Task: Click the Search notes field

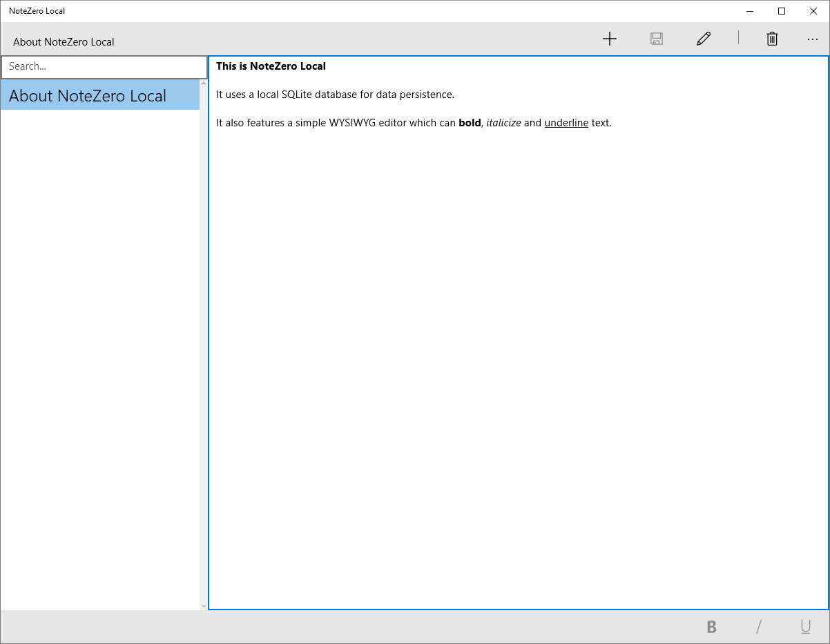Action: 104,67
